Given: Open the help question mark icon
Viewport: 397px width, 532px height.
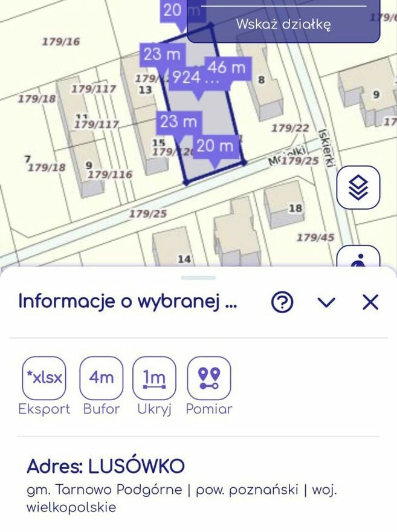Looking at the screenshot, I should tap(282, 302).
